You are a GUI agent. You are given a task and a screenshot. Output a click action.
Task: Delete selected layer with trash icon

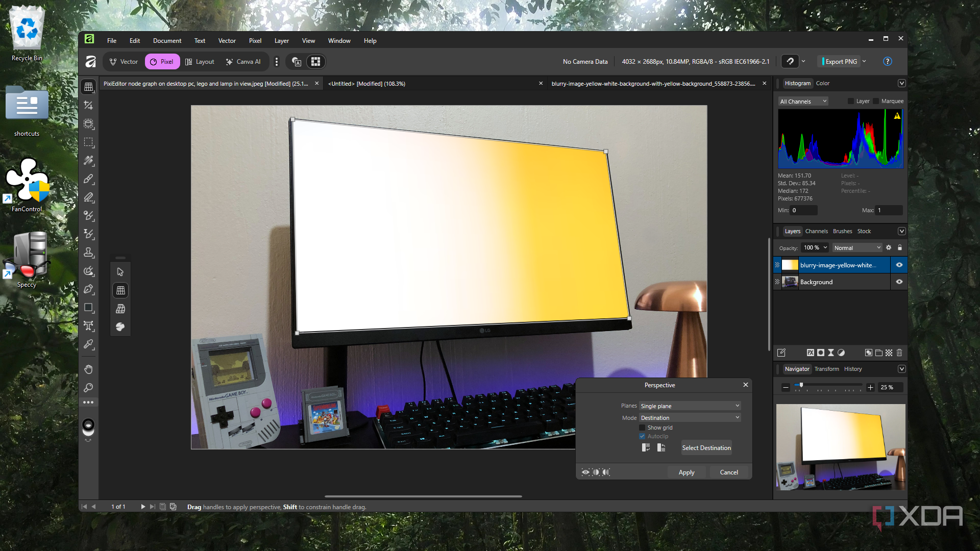(899, 353)
